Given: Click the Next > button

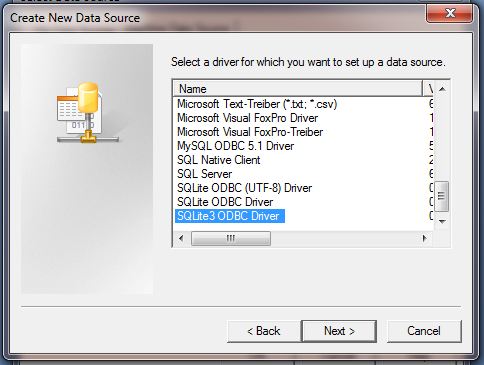Looking at the screenshot, I should (339, 331).
